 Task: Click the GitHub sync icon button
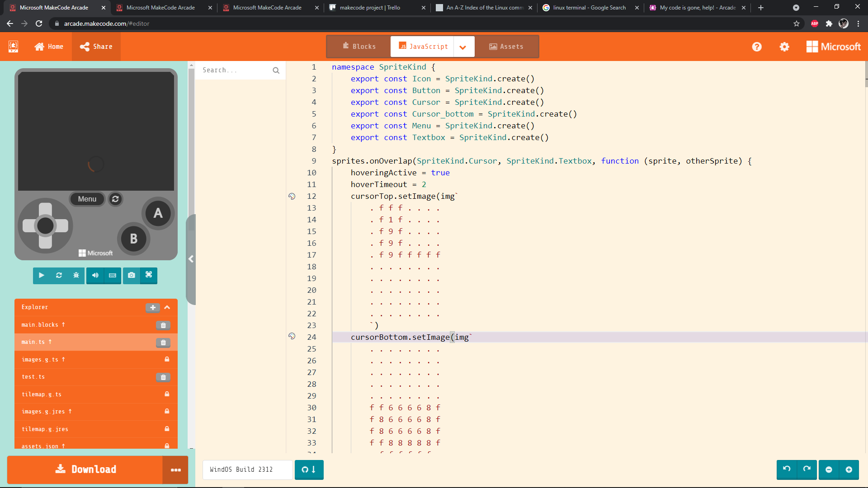point(309,469)
